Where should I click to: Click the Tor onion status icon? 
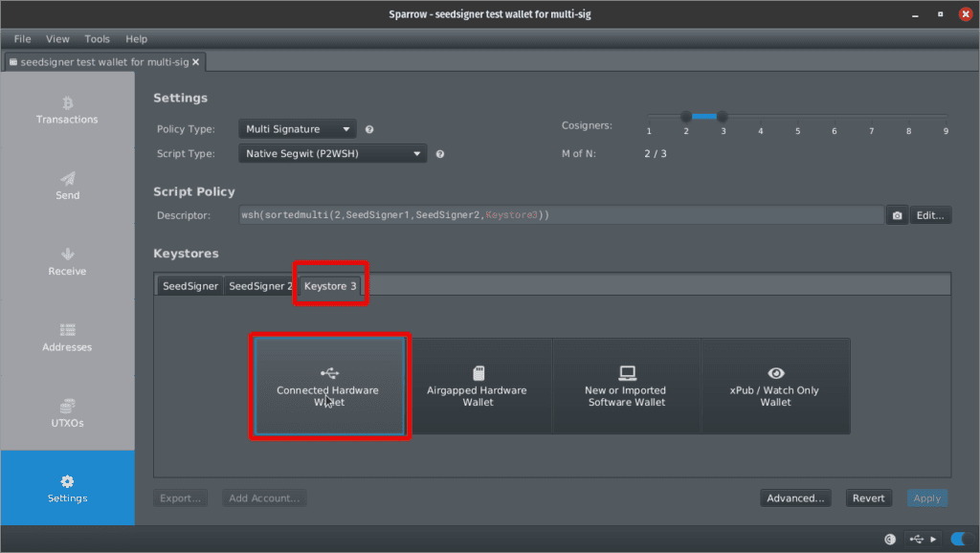click(890, 540)
